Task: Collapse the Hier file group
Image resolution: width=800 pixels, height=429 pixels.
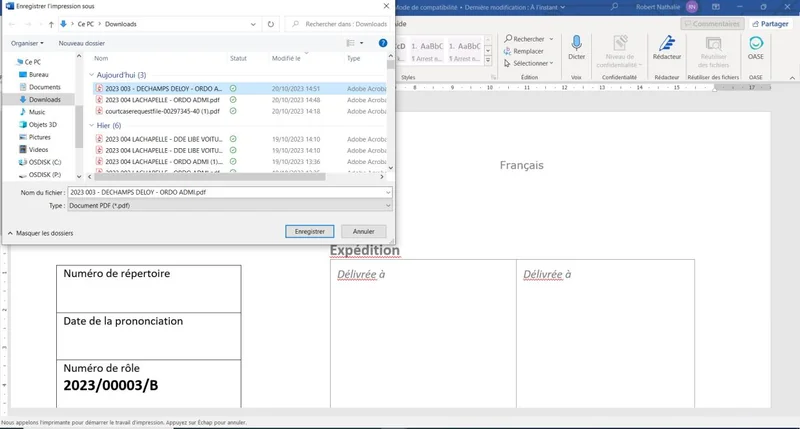Action: click(91, 126)
